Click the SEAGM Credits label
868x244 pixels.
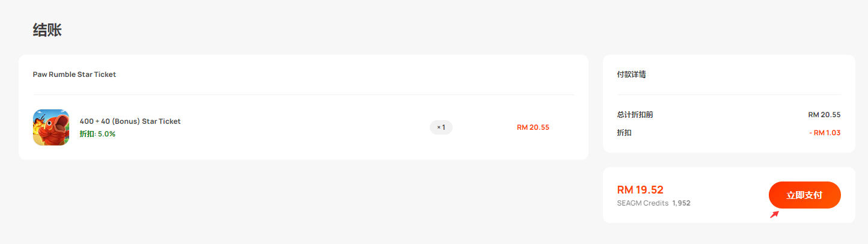click(x=643, y=203)
